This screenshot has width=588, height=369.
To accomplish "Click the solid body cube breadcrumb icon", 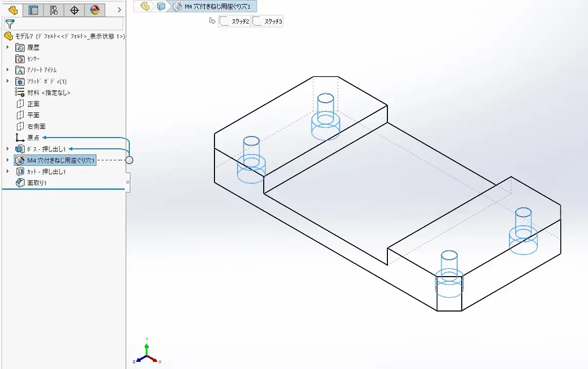I will [x=161, y=6].
